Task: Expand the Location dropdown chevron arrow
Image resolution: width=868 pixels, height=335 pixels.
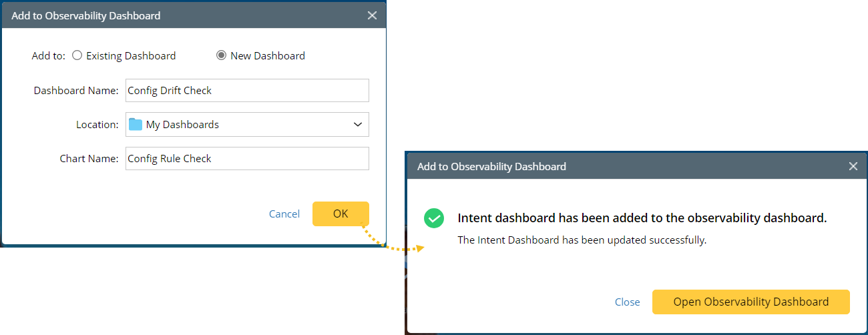Action: tap(358, 124)
